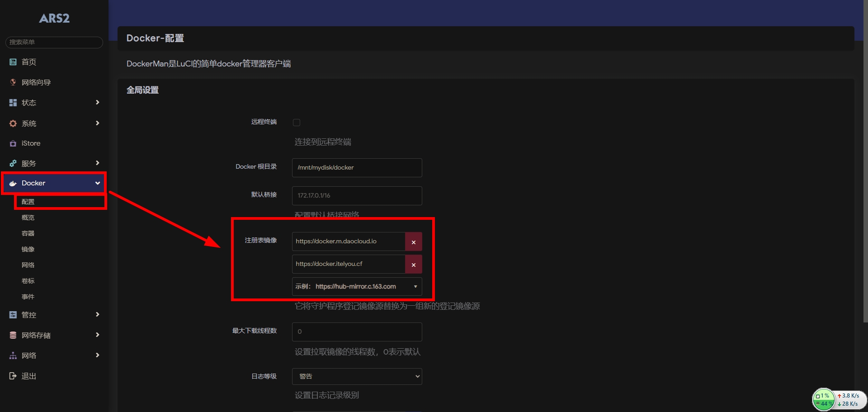Go to 首页 home page

[x=29, y=62]
